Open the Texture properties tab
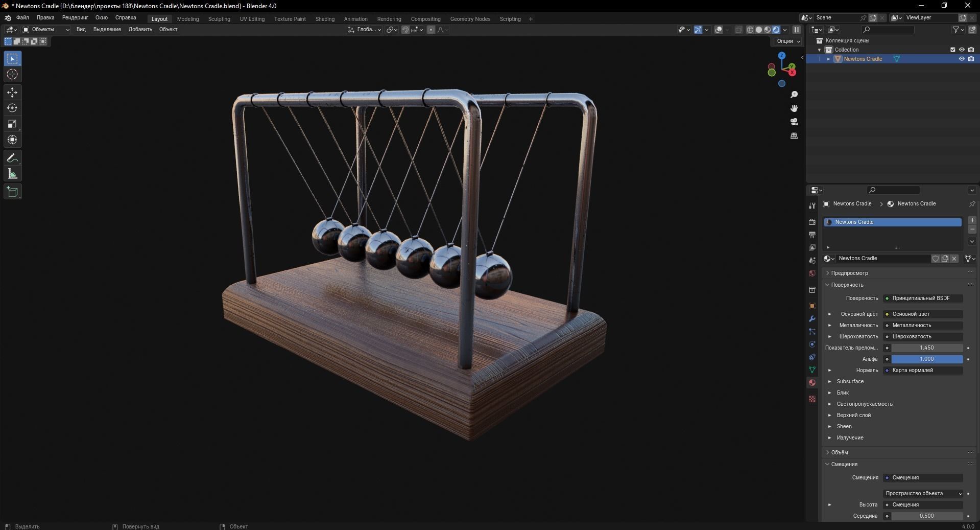Screen dimensions: 980x530 [x=812, y=399]
